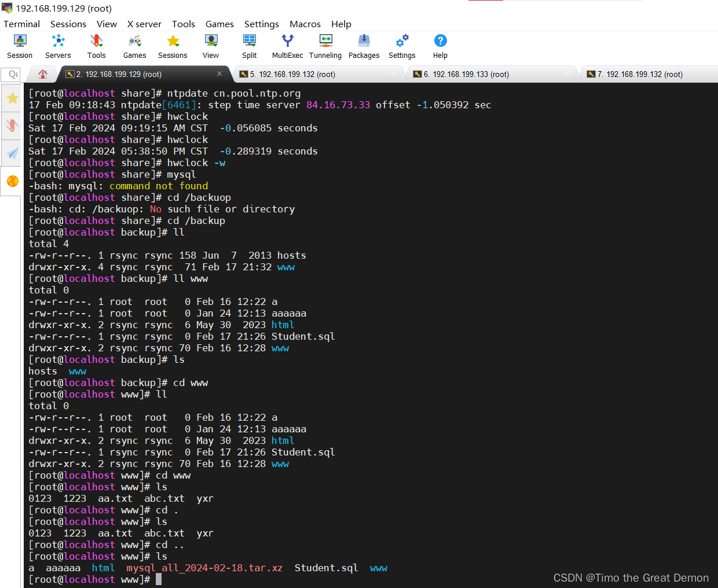The width and height of the screenshot is (718, 588).
Task: Open the Sessions menu
Action: (x=68, y=24)
